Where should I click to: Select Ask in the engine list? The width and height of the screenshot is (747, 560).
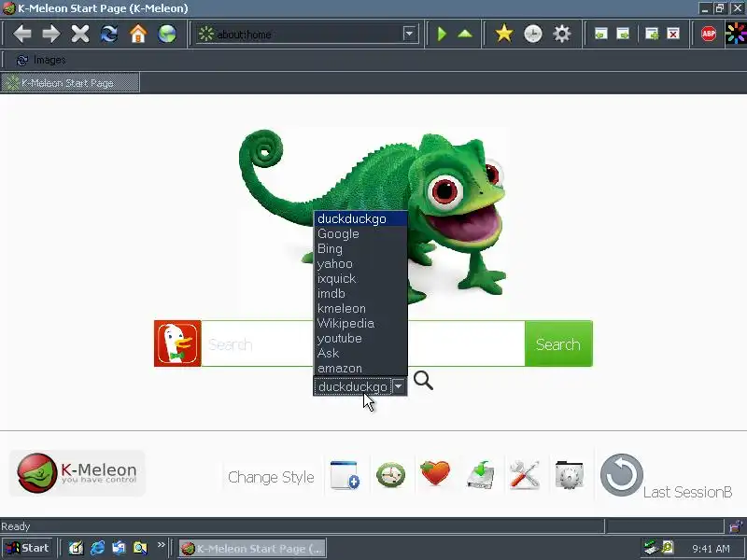coord(360,354)
